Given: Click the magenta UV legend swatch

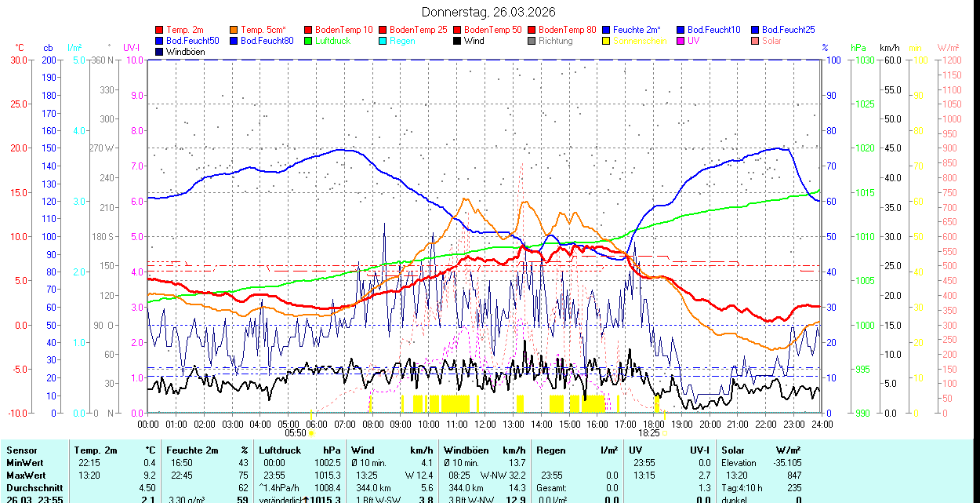Looking at the screenshot, I should point(681,41).
